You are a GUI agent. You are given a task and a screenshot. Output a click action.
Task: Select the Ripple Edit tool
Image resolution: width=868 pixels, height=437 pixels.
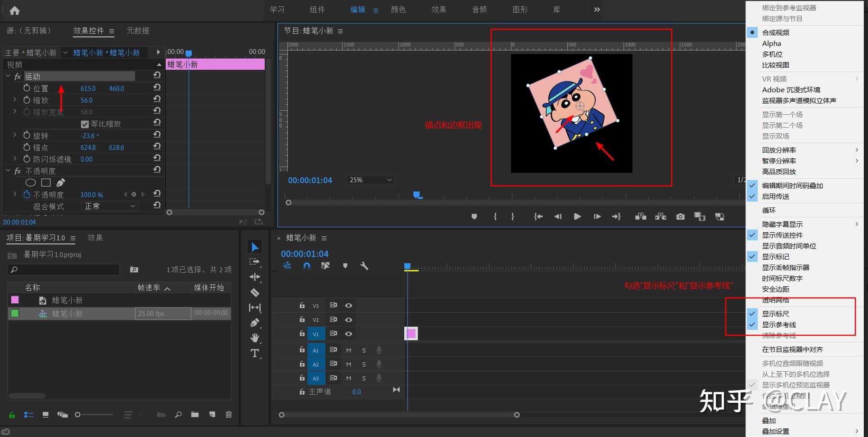255,277
